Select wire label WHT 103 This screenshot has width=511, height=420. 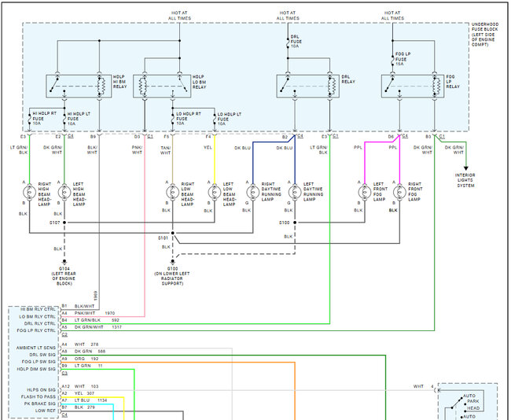point(86,386)
